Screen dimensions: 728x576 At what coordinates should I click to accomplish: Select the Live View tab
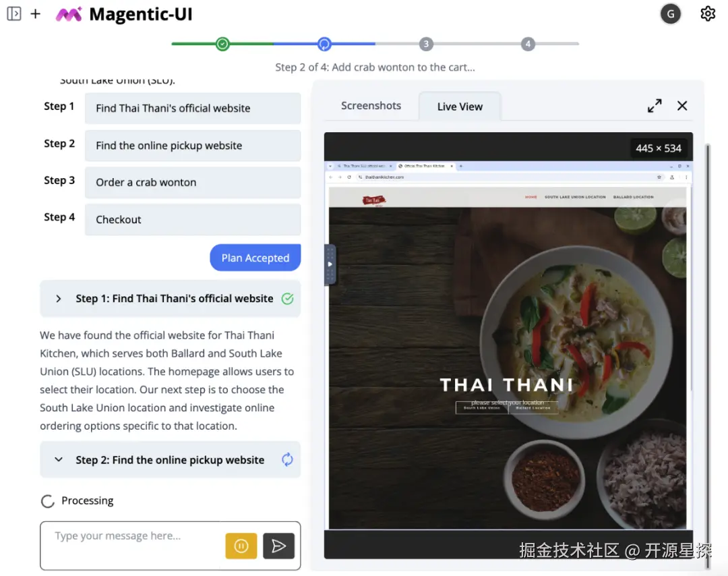[460, 107]
